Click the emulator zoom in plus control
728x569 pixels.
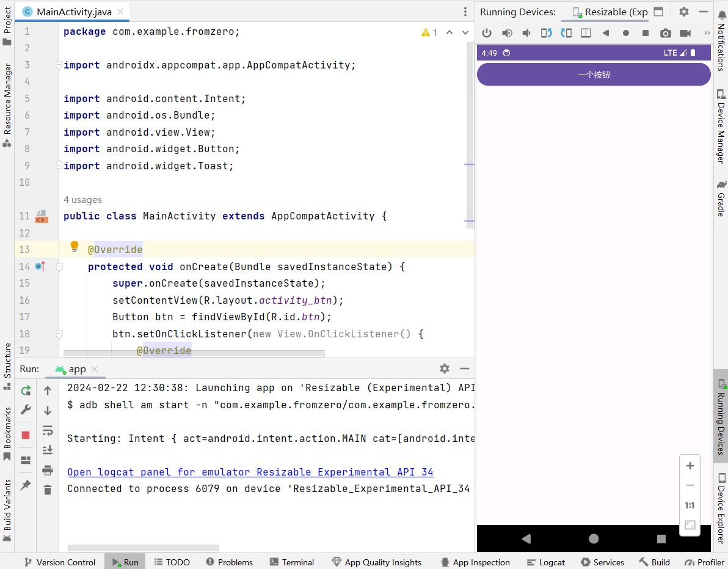(690, 466)
